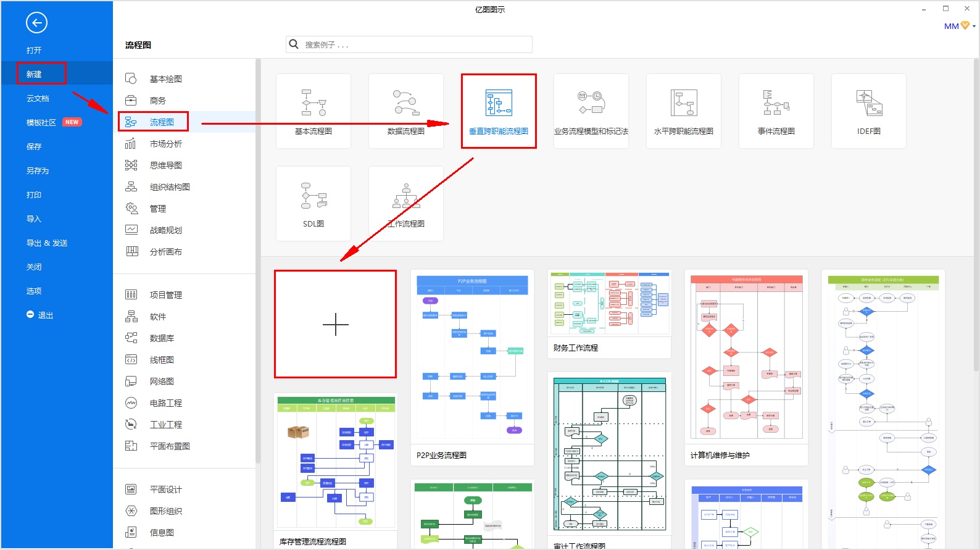Select the 垂直跨职能流程图 template type
Viewport: 980px width, 550px height.
499,111
